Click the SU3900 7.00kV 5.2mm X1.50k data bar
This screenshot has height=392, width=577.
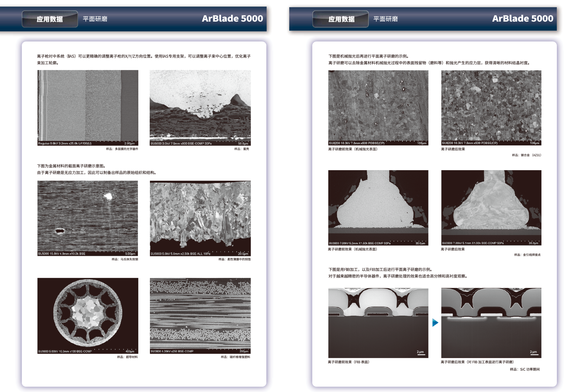[378, 243]
